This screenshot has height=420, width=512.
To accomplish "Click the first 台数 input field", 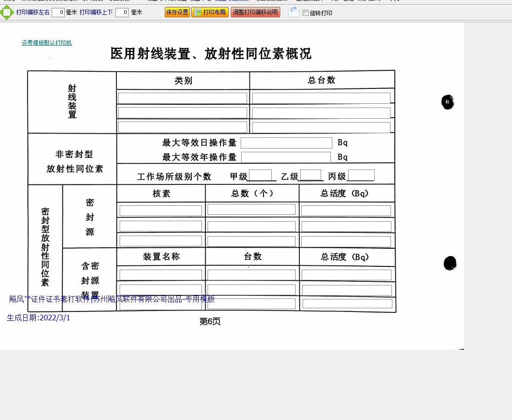I will (251, 275).
